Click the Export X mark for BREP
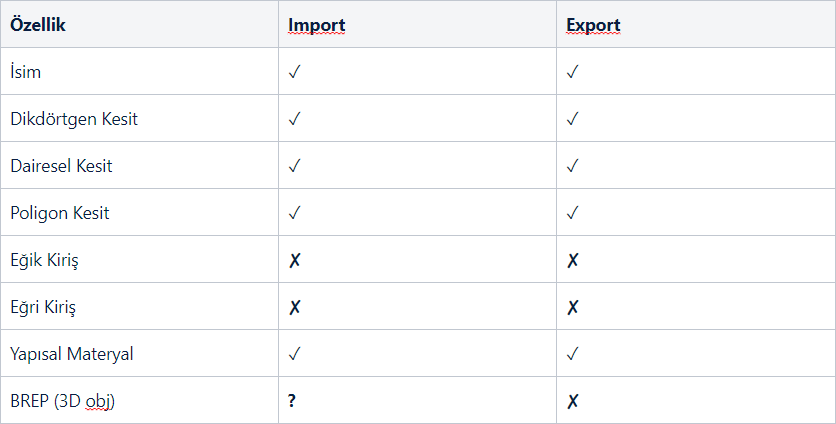Image resolution: width=836 pixels, height=424 pixels. tap(573, 401)
